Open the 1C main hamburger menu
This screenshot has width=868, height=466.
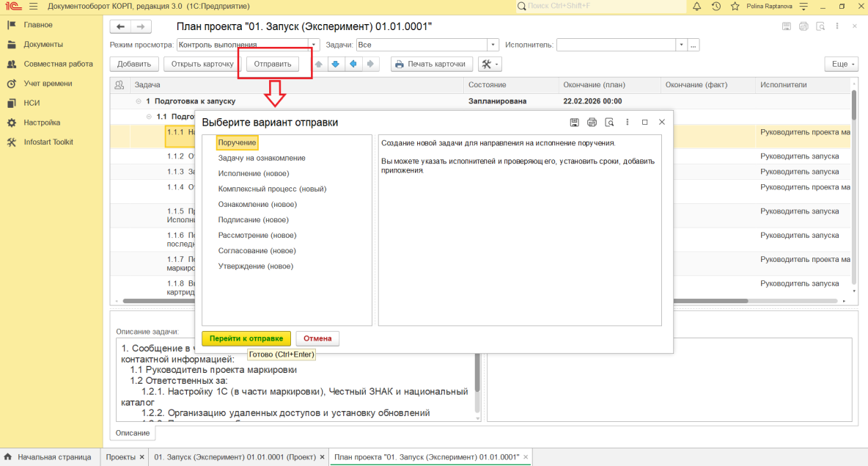tap(33, 6)
